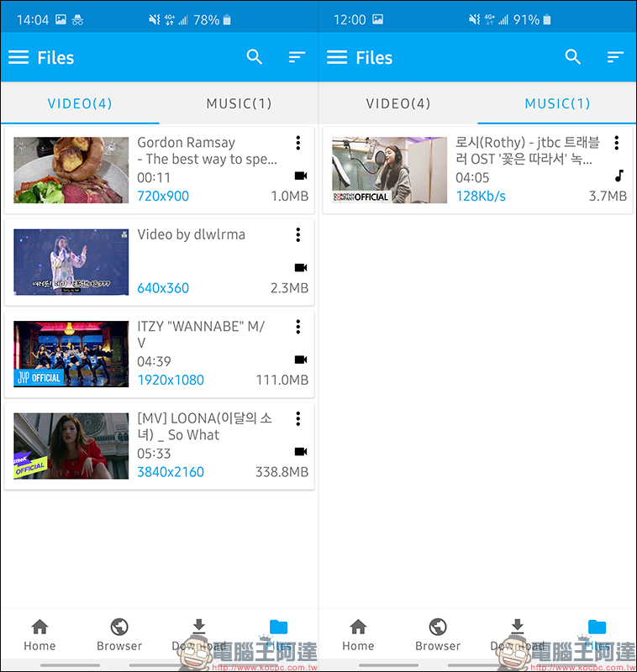Viewport: 637px width, 672px height.
Task: Tap search icon on right screen
Action: (573, 57)
